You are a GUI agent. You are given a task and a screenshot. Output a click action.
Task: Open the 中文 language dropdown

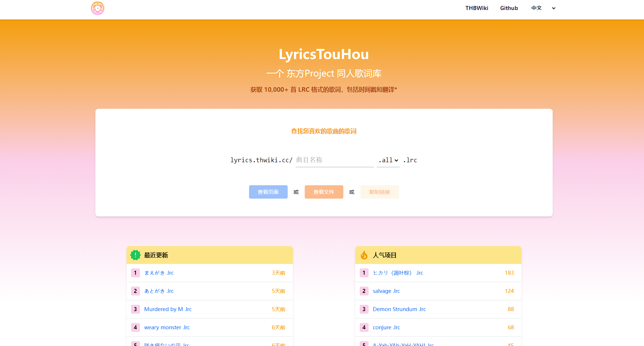coord(543,8)
